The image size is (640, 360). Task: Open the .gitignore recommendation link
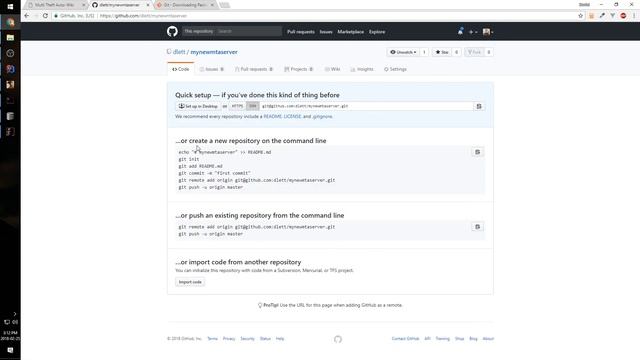tap(322, 117)
